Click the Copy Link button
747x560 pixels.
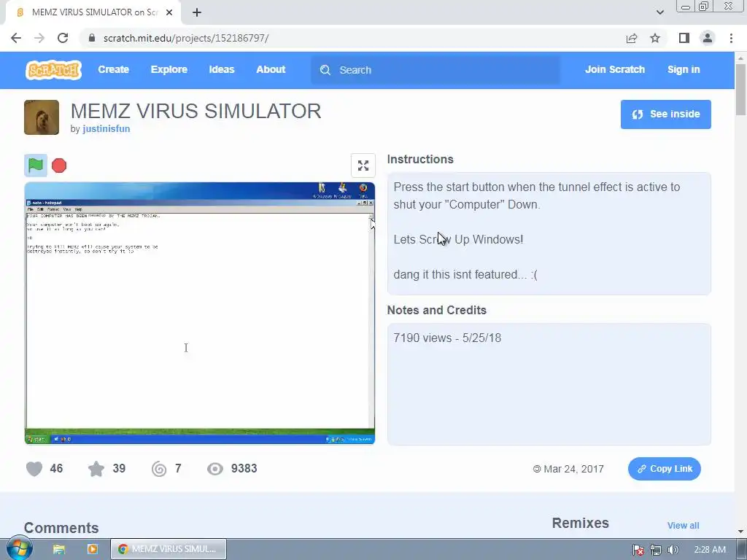tap(664, 469)
